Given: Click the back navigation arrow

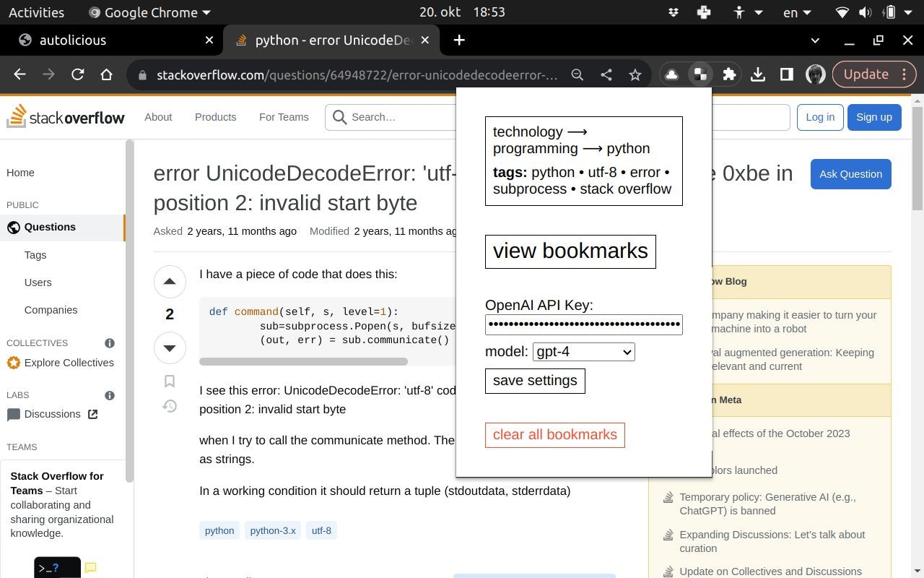Looking at the screenshot, I should (19, 74).
